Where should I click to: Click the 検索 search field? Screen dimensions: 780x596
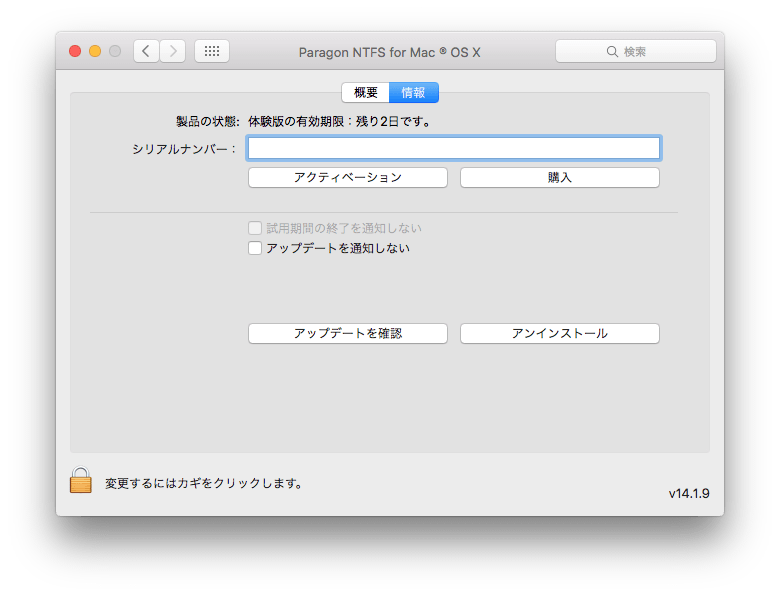636,51
